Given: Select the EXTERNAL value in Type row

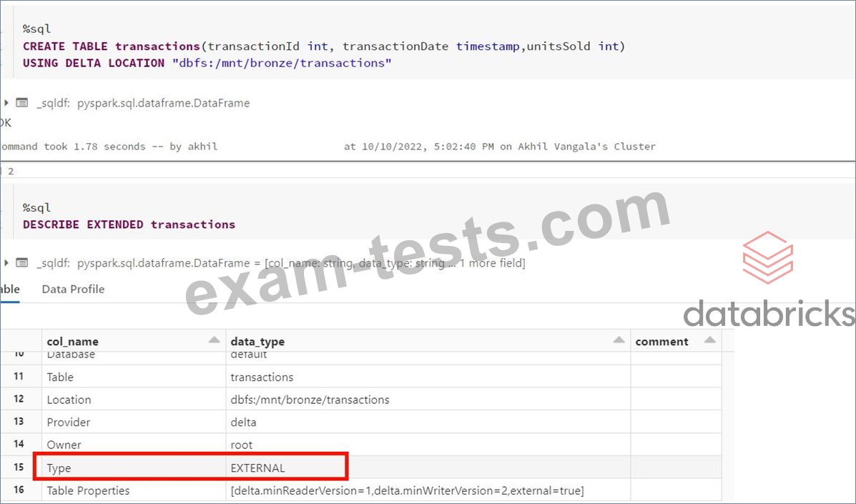Looking at the screenshot, I should point(257,468).
